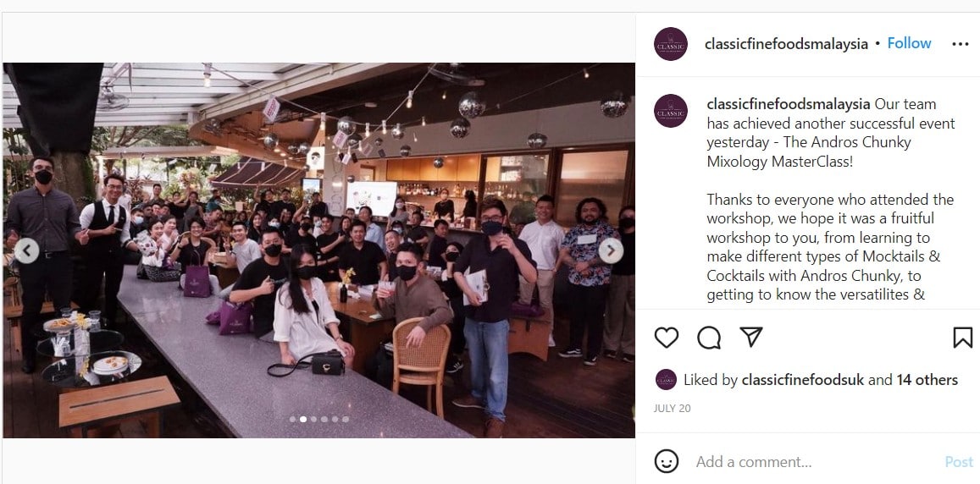The width and height of the screenshot is (980, 484).
Task: Go to previous photo in carousel
Action: [27, 250]
